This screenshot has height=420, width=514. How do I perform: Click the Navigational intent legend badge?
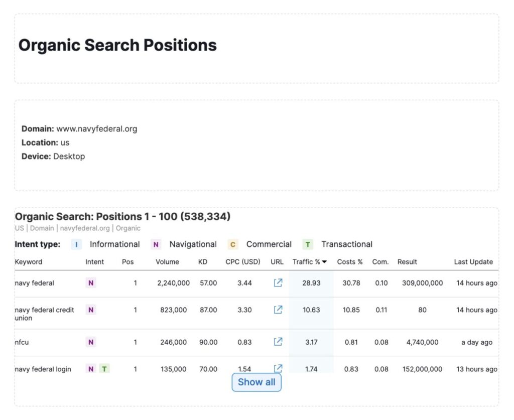(x=156, y=244)
